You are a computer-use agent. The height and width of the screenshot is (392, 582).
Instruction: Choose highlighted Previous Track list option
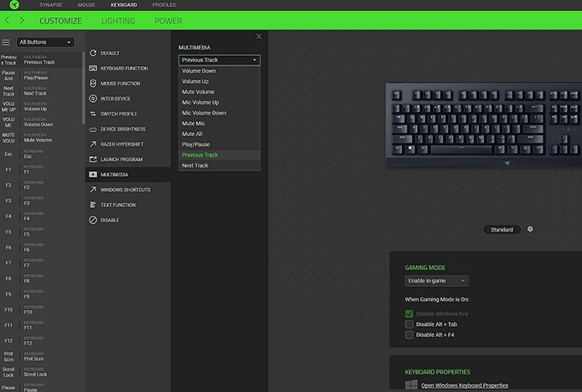point(219,155)
